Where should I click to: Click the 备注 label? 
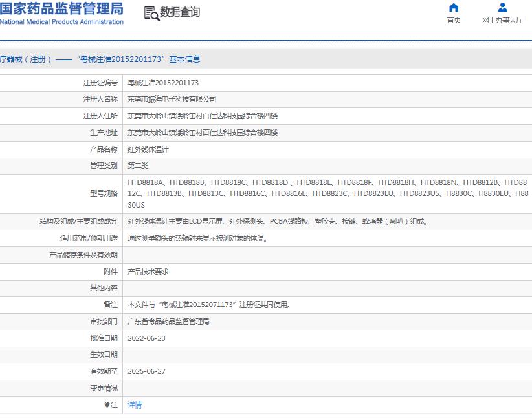point(111,305)
